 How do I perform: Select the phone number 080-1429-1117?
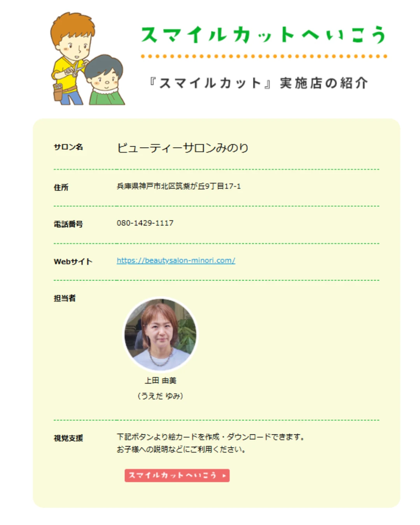(x=145, y=223)
